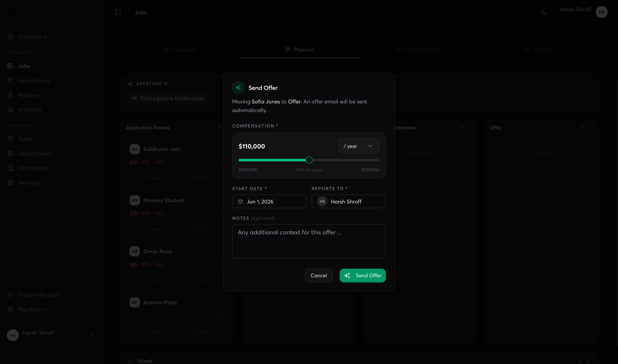Open Applications in the sidebar
This screenshot has width=618, height=364.
(x=34, y=80)
